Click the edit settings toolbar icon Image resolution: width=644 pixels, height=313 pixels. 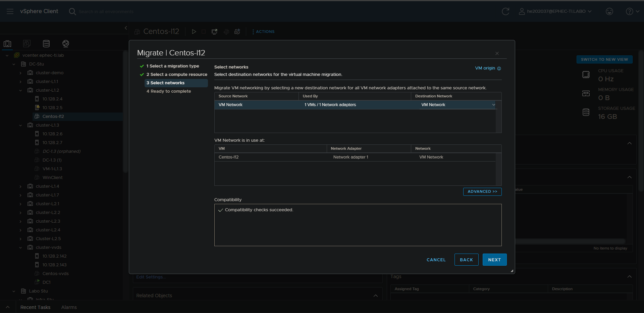[226, 32]
